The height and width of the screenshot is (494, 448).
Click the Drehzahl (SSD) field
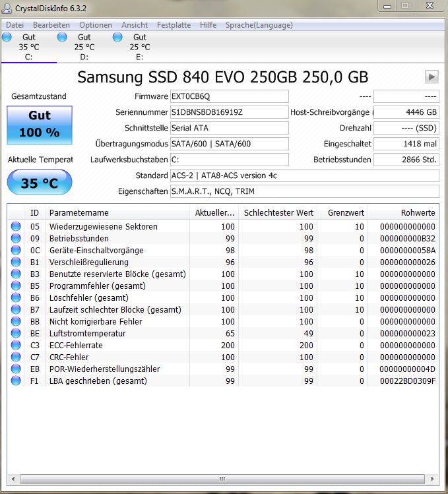pos(406,128)
